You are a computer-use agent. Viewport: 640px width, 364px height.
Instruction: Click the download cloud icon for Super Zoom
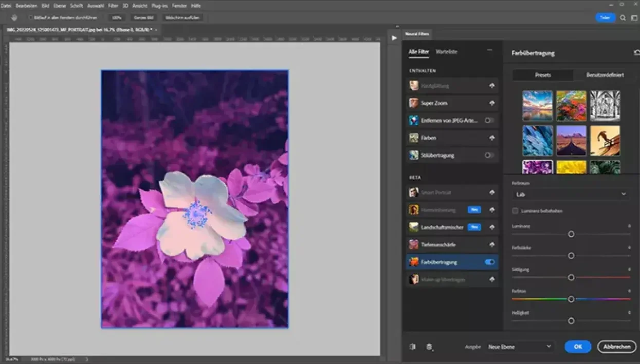pos(491,103)
